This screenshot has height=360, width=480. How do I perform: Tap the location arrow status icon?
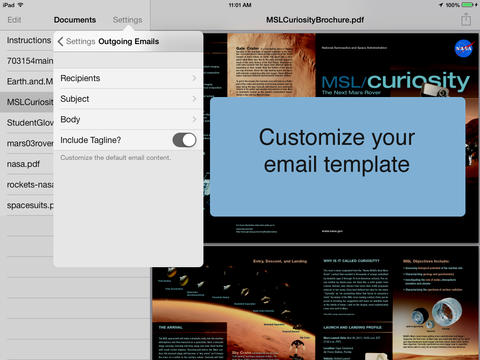point(441,5)
